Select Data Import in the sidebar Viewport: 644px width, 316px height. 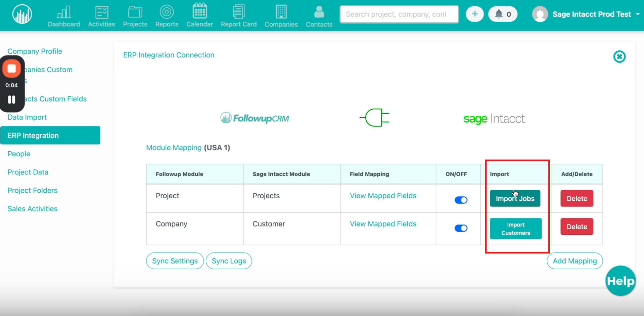27,117
